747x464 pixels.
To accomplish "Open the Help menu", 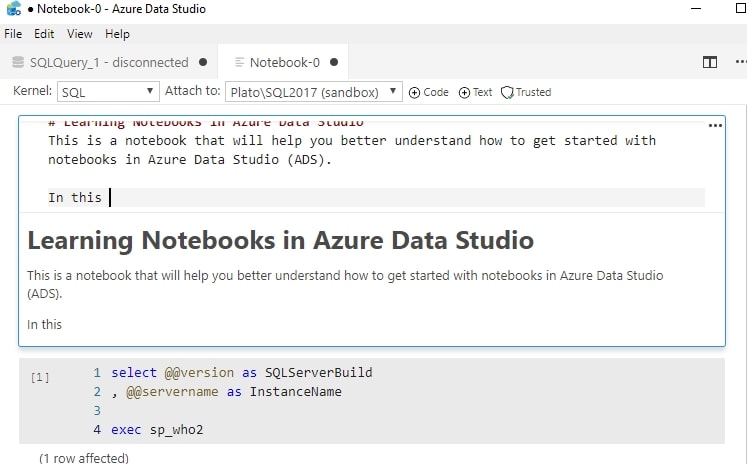I will click(117, 34).
